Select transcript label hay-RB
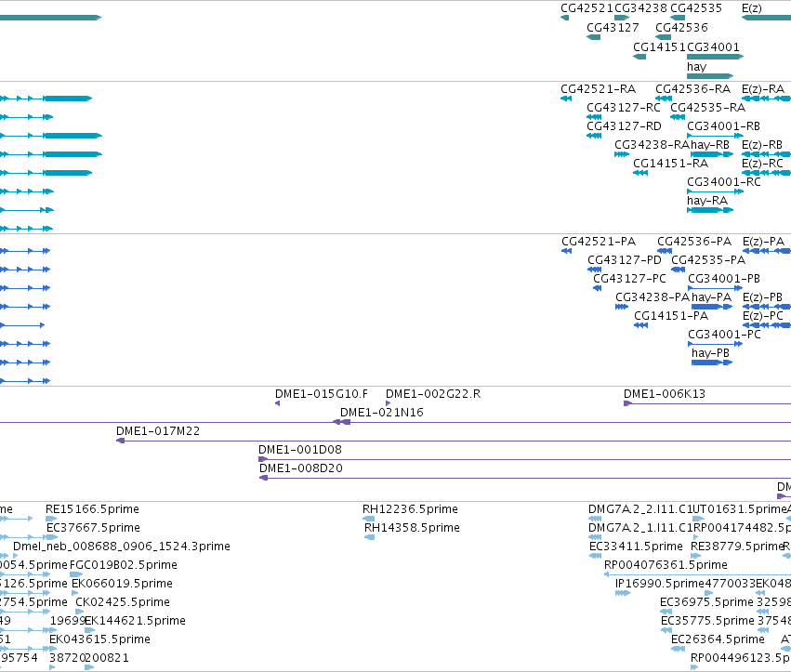This screenshot has width=791, height=672. pos(710,145)
